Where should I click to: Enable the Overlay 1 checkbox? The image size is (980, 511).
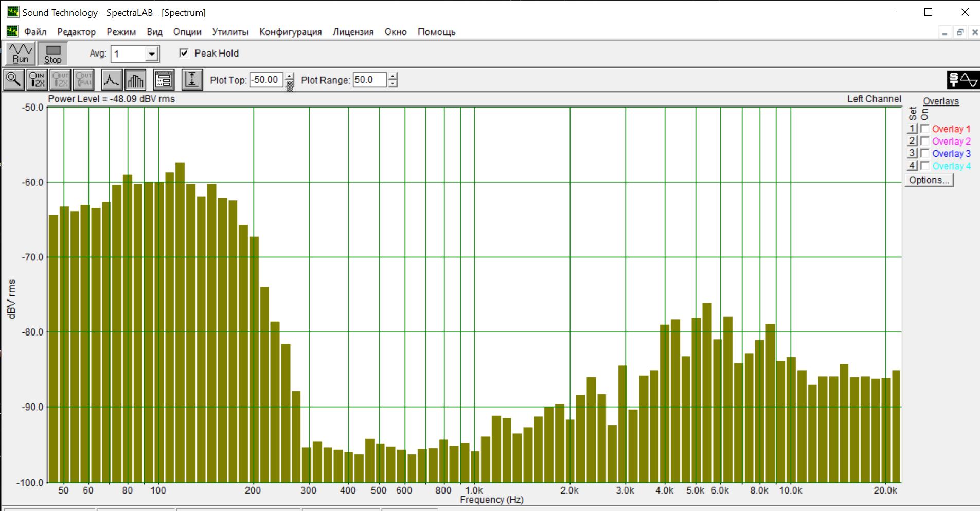coord(925,129)
